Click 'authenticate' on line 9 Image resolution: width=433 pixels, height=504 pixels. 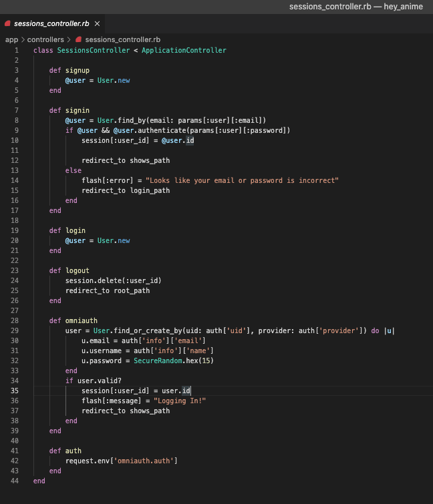(162, 130)
